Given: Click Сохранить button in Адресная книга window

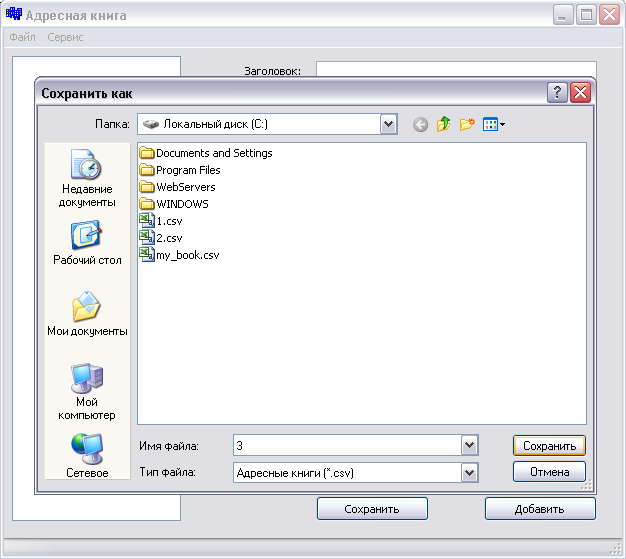Looking at the screenshot, I should pos(372,509).
